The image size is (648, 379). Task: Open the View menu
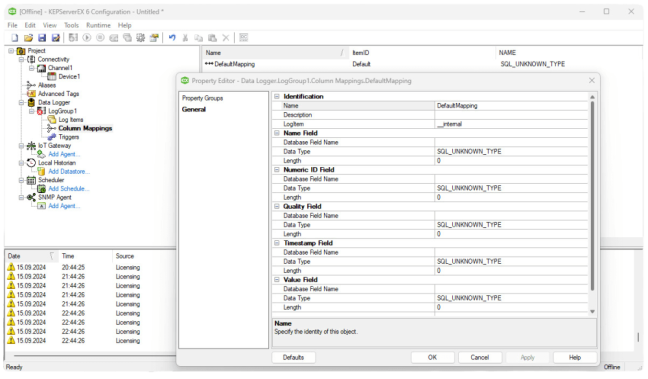(50, 25)
